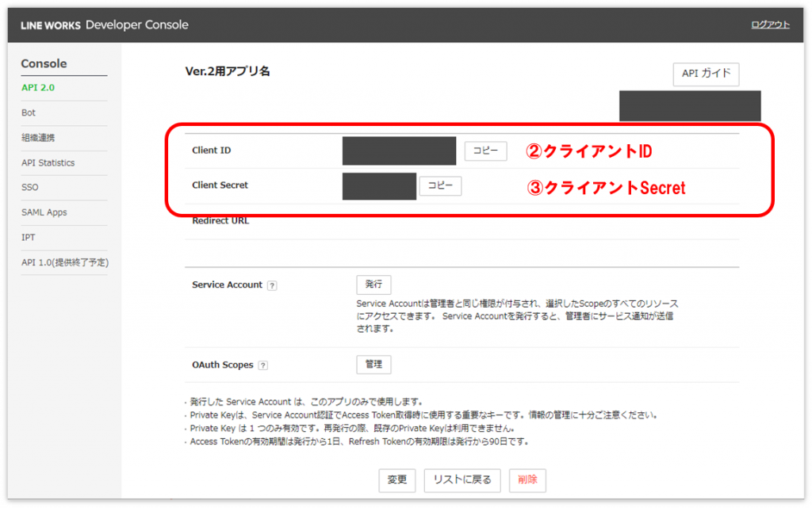Screen dimensions: 812x508
Task: Copy the Client ID with コピー button
Action: (485, 151)
